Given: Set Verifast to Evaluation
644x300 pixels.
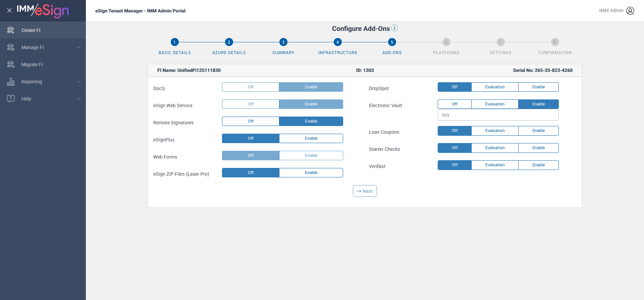Looking at the screenshot, I should (x=495, y=165).
